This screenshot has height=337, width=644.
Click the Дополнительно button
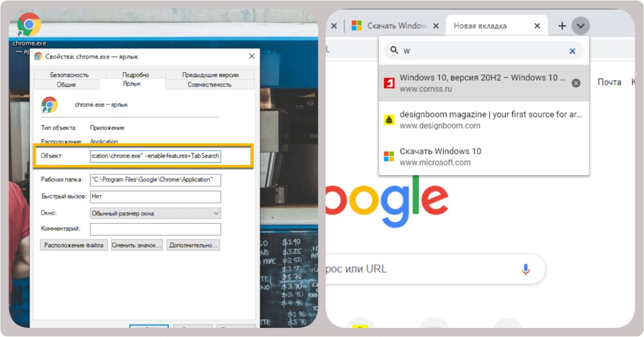[193, 245]
